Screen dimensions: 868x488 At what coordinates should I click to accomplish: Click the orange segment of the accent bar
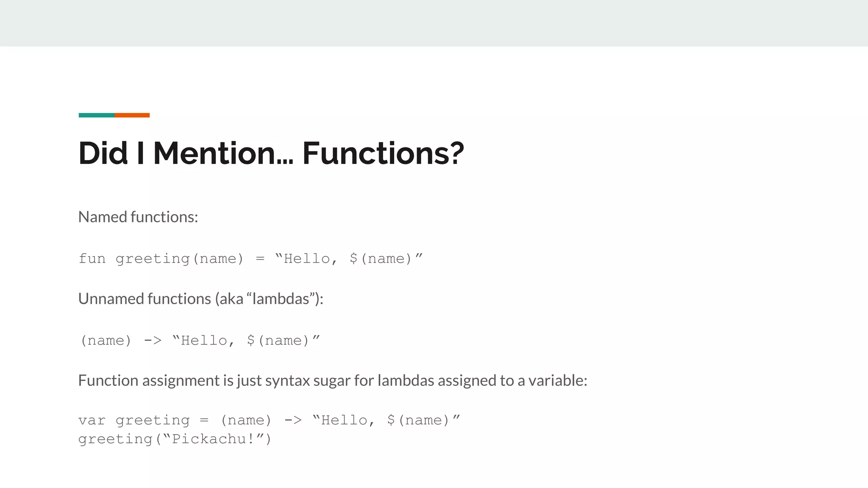132,115
